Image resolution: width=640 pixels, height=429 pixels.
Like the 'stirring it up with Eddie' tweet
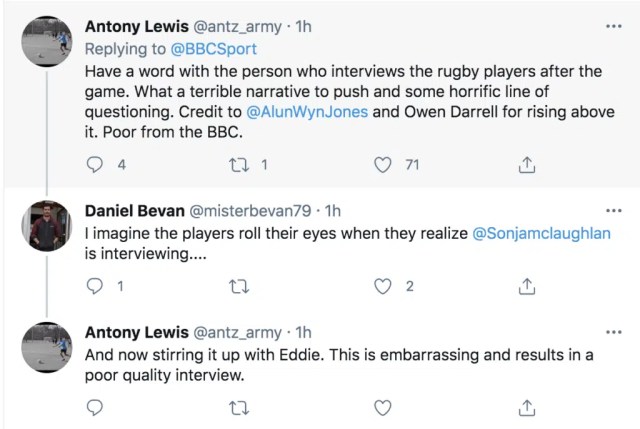[x=381, y=407]
